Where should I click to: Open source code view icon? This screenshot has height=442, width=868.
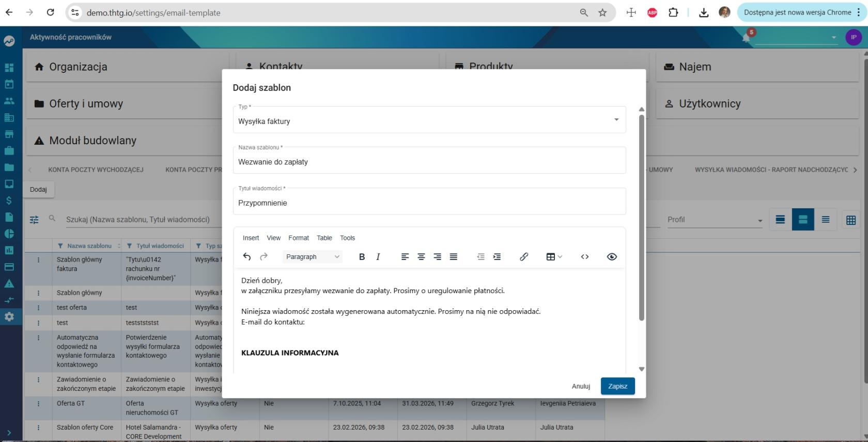pos(585,257)
